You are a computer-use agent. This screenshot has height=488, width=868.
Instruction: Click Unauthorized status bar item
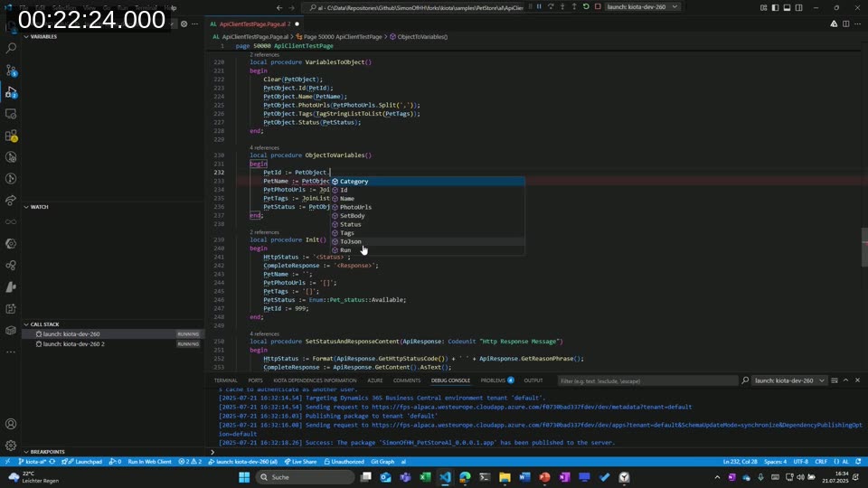click(x=344, y=462)
